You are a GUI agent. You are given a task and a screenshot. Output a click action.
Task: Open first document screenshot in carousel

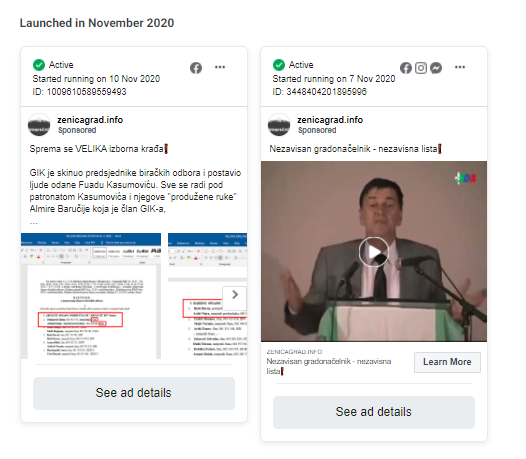coord(91,296)
